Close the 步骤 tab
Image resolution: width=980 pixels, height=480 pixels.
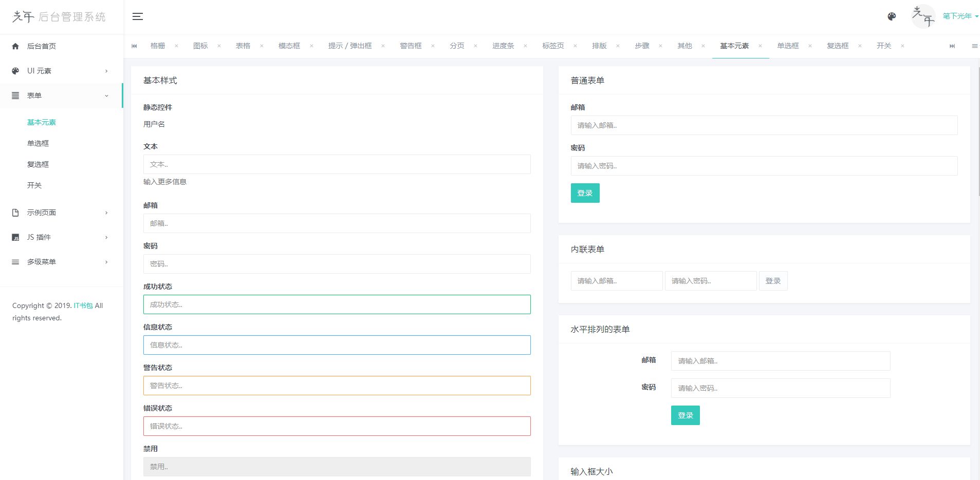[x=660, y=46]
